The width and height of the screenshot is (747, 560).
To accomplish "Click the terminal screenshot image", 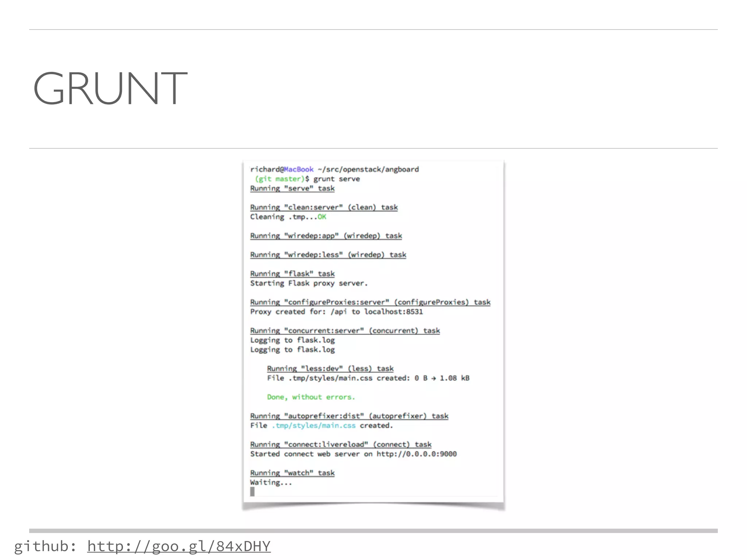I will coord(373,331).
